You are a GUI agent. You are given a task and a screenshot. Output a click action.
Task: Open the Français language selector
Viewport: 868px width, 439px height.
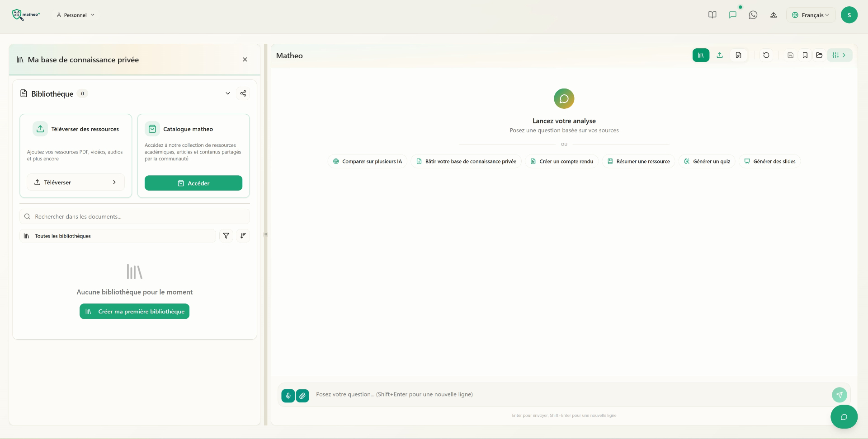(x=811, y=15)
